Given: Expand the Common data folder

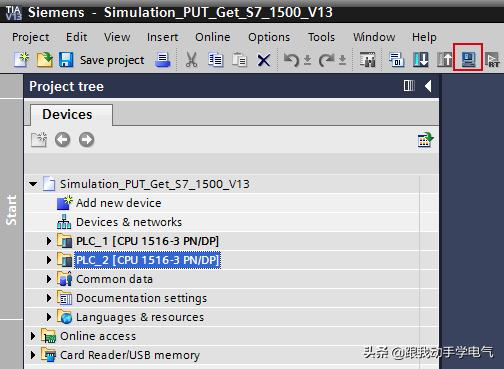Looking at the screenshot, I should [x=49, y=279].
